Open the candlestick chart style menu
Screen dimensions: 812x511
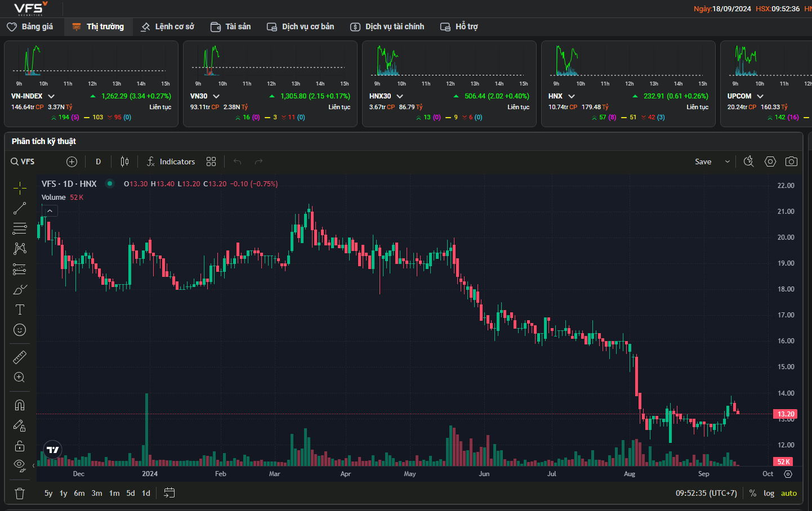point(125,162)
